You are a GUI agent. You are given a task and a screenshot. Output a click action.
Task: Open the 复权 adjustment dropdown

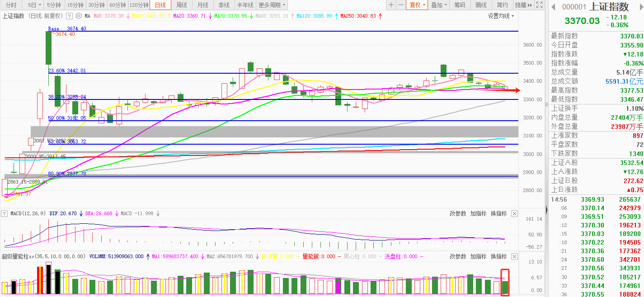(x=417, y=5)
